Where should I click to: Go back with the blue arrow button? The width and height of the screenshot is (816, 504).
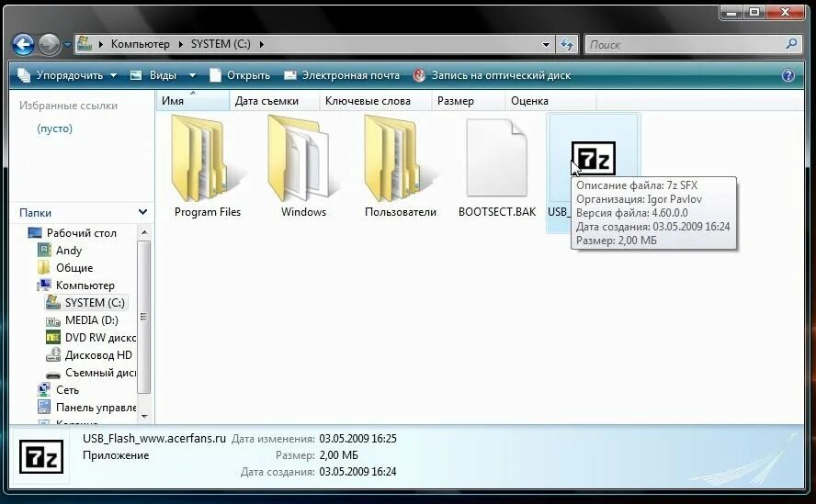pos(23,45)
